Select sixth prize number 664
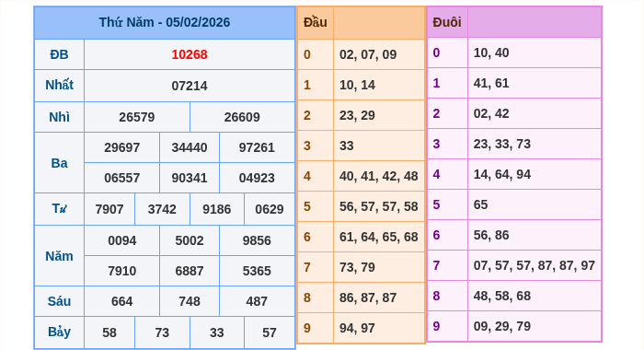The height and width of the screenshot is (350, 644). [122, 301]
